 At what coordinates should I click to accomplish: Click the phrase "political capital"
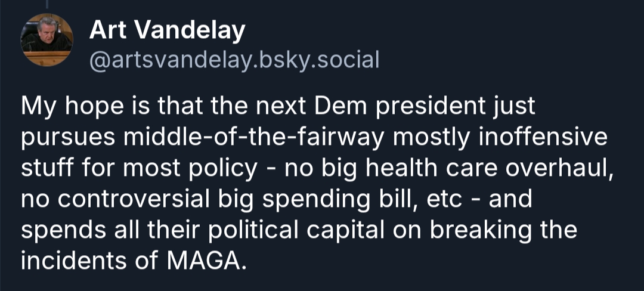(x=313, y=230)
